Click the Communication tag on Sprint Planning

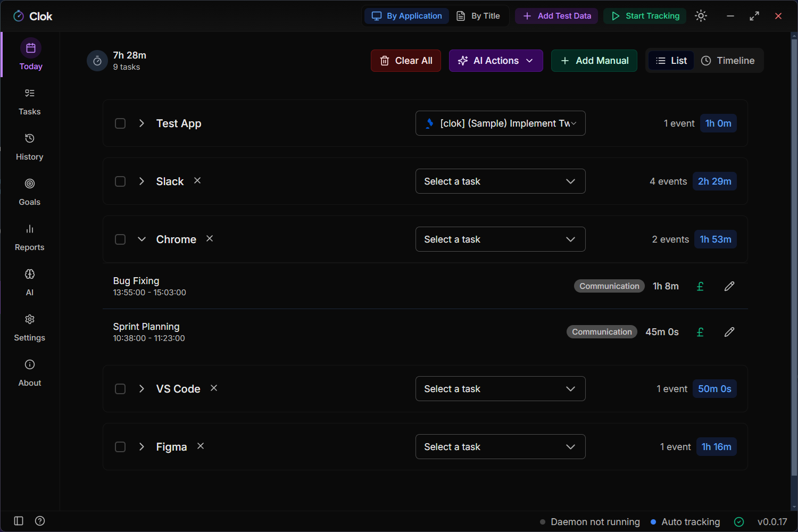(602, 332)
